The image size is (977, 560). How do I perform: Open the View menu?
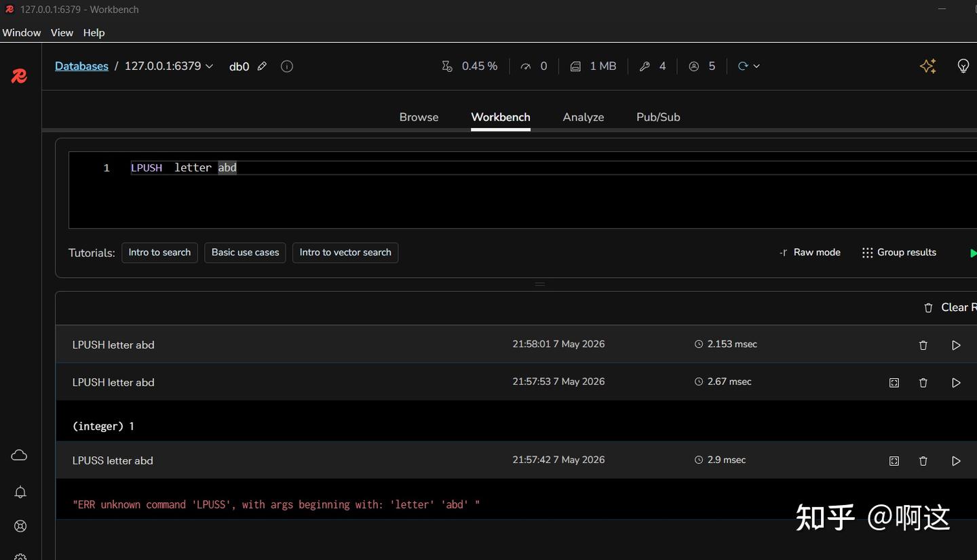[62, 33]
